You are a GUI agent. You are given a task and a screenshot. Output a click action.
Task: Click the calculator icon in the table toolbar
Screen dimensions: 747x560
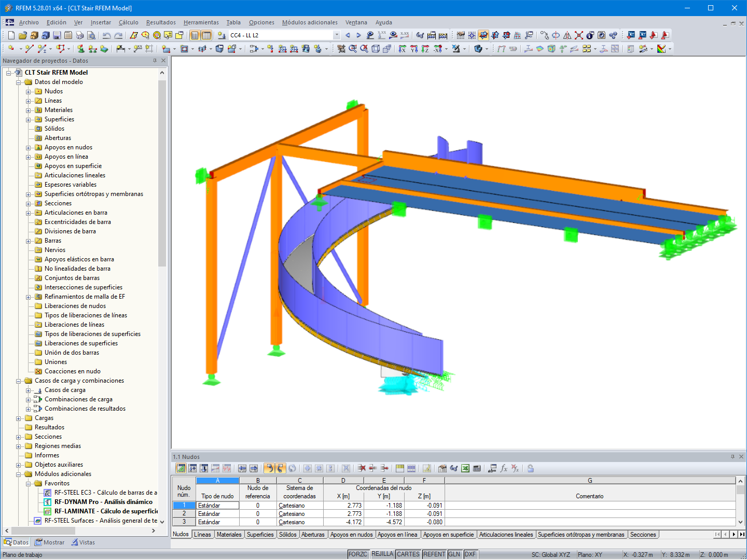click(x=477, y=468)
